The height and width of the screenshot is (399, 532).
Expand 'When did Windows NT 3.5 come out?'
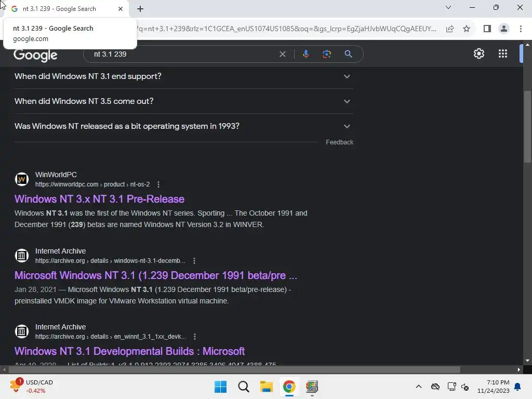pos(183,101)
